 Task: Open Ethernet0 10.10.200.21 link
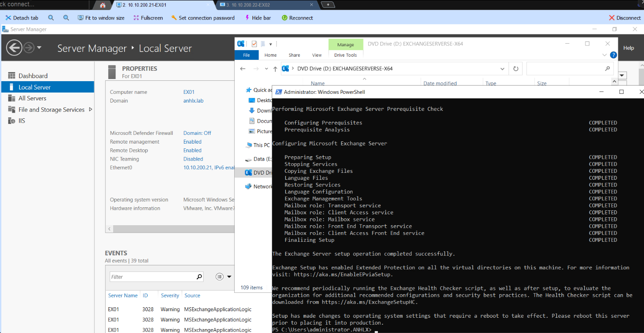pos(209,168)
